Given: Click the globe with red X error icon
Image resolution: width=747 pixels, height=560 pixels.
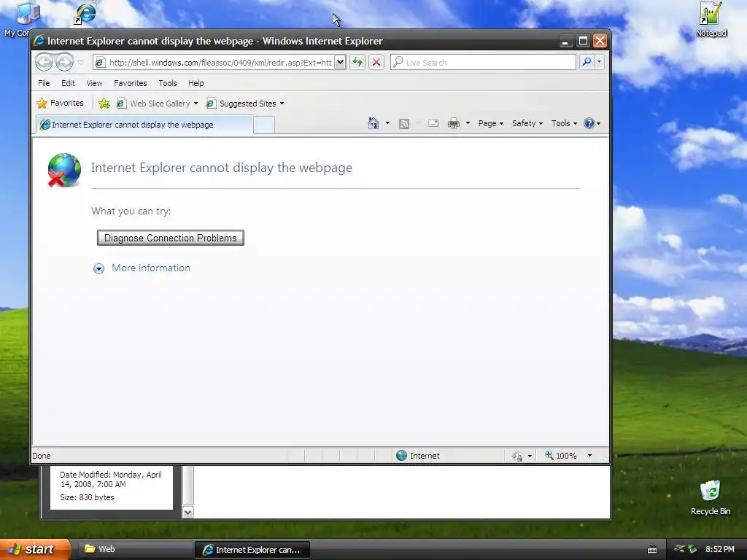Looking at the screenshot, I should (x=64, y=170).
